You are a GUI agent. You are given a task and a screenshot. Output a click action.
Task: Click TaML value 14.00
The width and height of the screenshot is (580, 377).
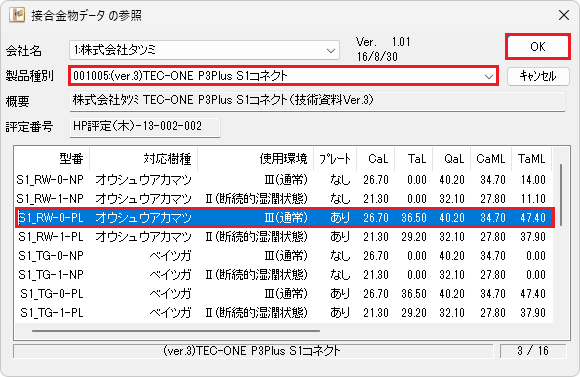click(x=533, y=180)
